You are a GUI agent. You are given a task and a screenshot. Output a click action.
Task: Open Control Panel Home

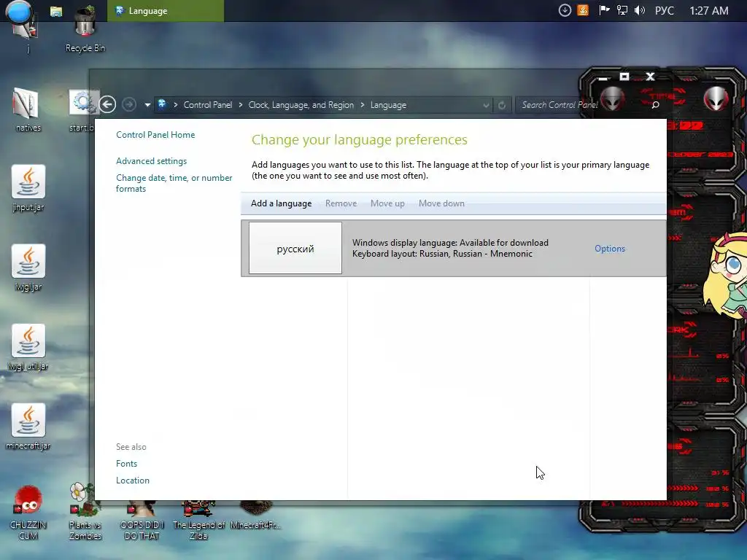pos(155,135)
